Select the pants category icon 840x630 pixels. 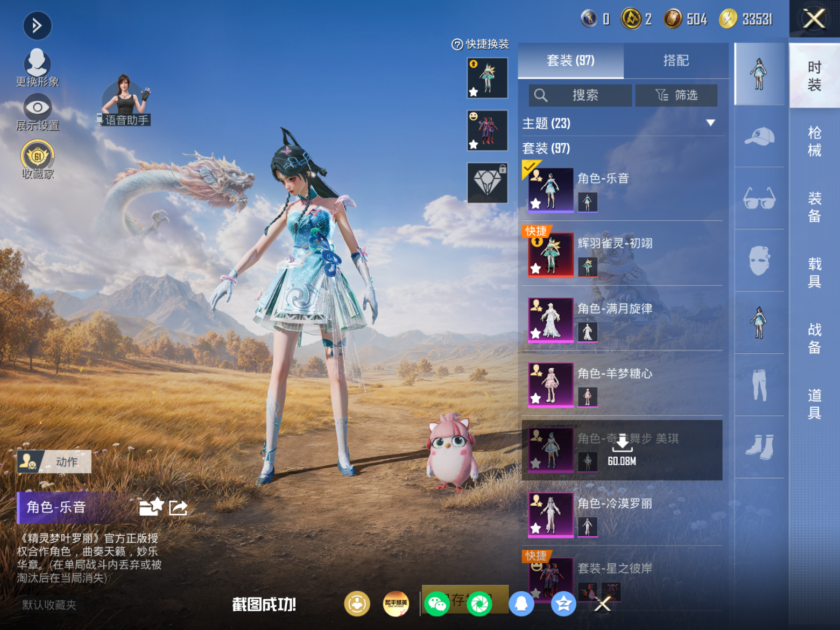759,385
